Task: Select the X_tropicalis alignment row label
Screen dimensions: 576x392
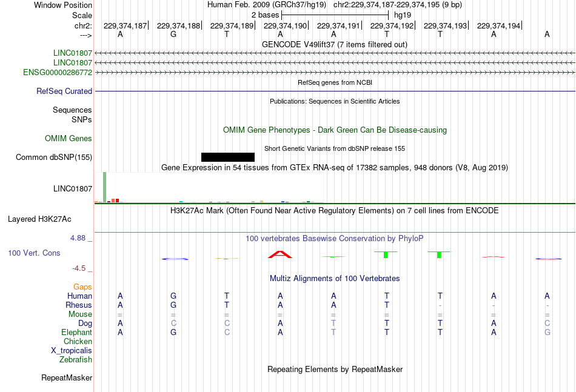Action: tap(72, 351)
